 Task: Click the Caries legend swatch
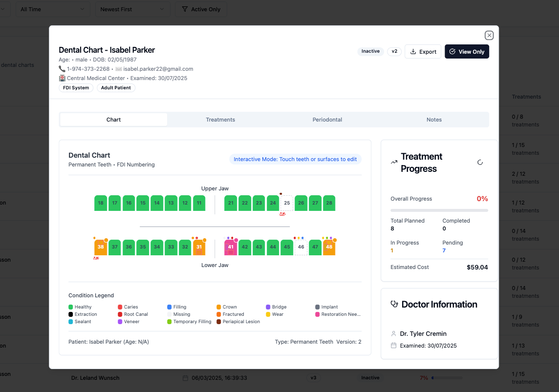[x=120, y=307]
